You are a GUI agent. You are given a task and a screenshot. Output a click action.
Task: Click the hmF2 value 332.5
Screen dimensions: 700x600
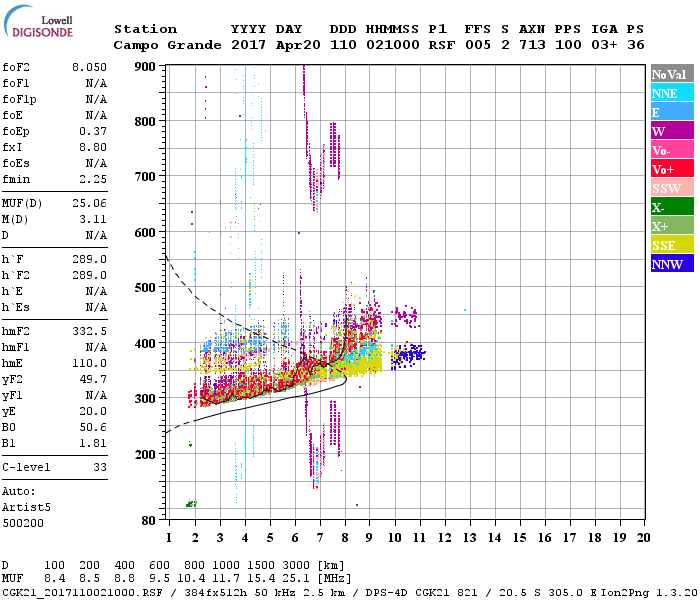(89, 330)
